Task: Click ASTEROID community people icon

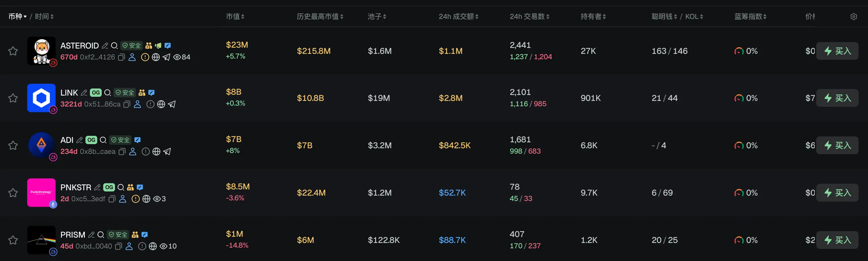Action: (149, 46)
